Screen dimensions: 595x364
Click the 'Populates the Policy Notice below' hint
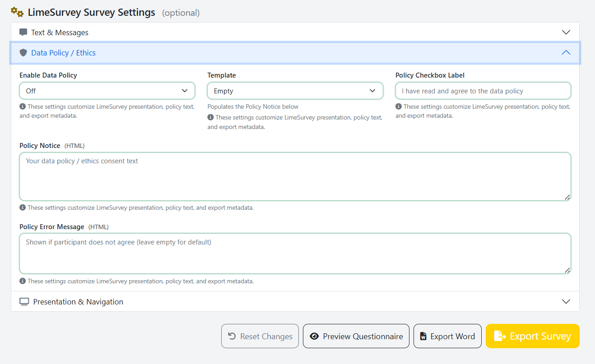pyautogui.click(x=253, y=107)
